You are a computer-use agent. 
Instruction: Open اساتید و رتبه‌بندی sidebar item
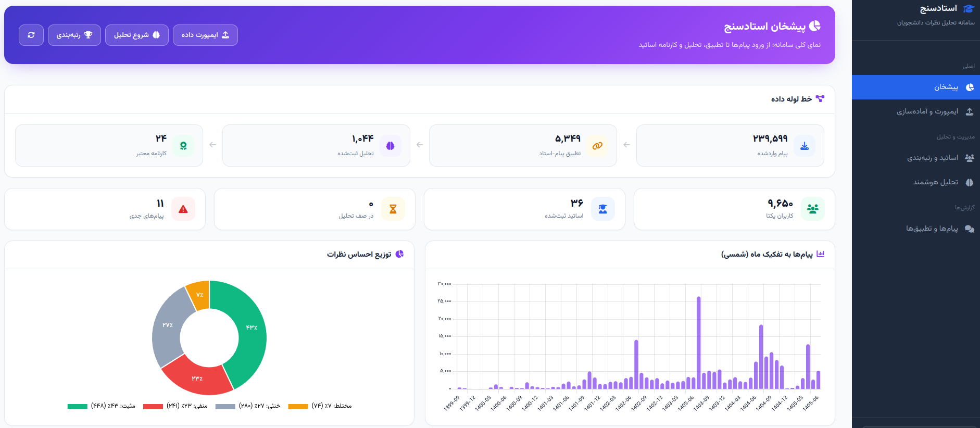[x=916, y=158]
